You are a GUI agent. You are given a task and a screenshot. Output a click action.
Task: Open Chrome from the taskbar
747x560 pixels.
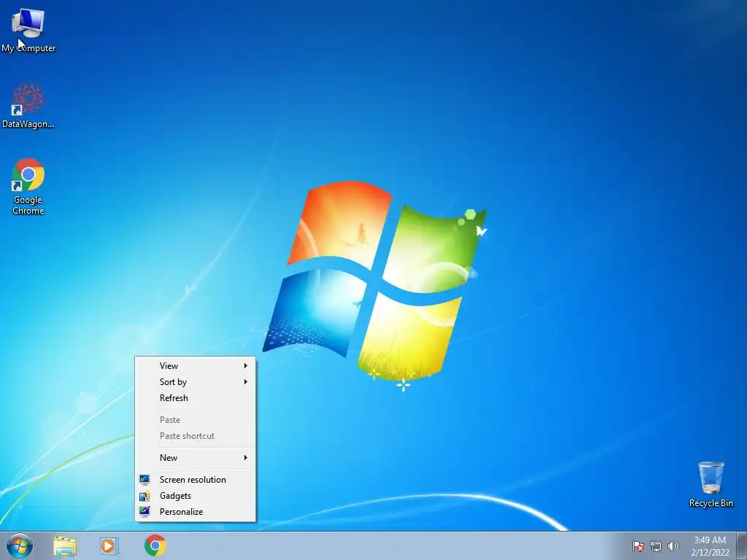pyautogui.click(x=155, y=545)
